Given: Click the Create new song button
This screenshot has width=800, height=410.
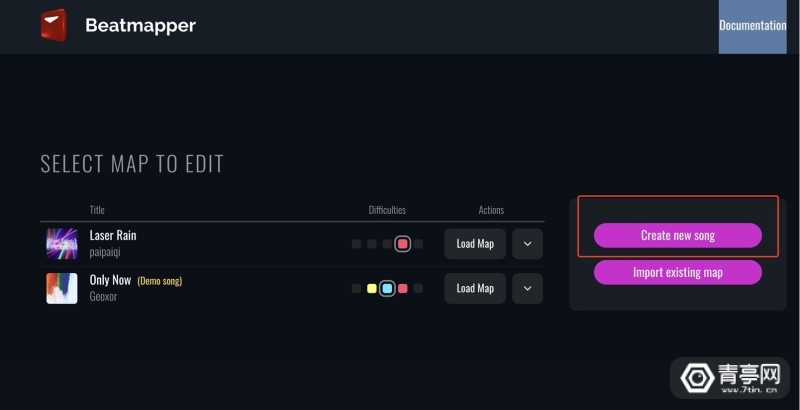Looking at the screenshot, I should tap(678, 235).
